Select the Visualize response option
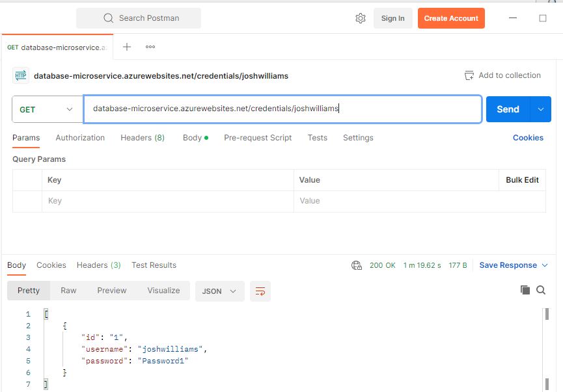This screenshot has width=563, height=392. coord(163,291)
